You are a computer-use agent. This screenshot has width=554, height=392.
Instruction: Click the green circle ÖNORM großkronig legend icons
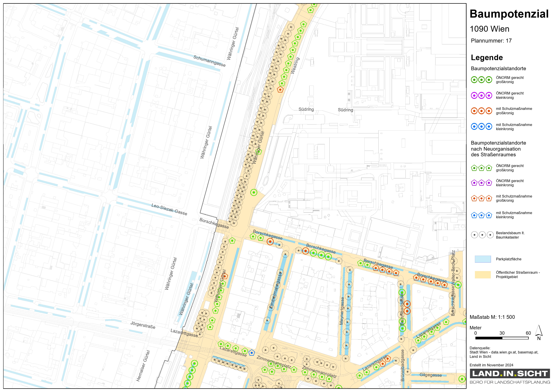481,80
